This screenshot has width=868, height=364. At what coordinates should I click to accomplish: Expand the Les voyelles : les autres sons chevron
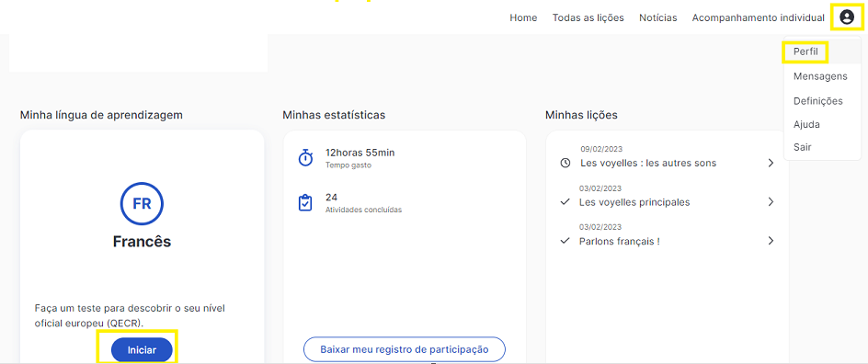pyautogui.click(x=771, y=164)
